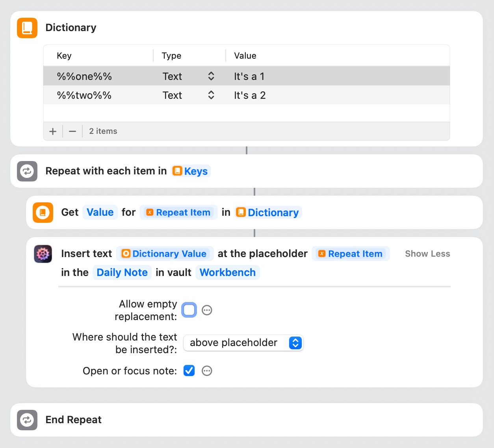Change type stepper for %%two%% row
The image size is (494, 448).
click(x=211, y=95)
